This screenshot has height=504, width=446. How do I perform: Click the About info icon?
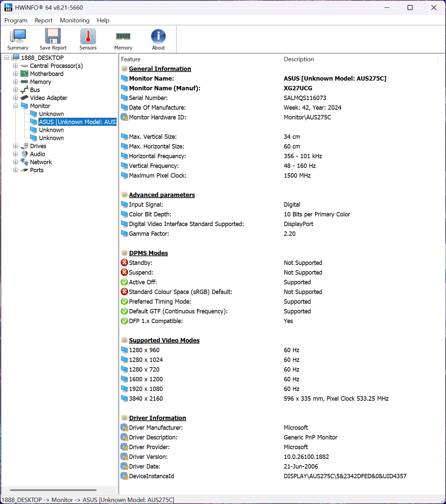coord(158,36)
